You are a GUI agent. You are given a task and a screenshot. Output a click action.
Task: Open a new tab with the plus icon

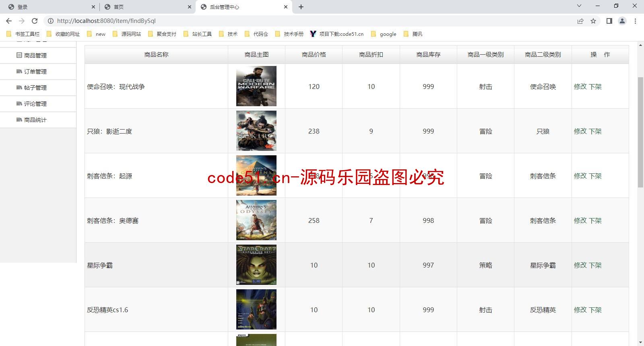click(x=301, y=7)
